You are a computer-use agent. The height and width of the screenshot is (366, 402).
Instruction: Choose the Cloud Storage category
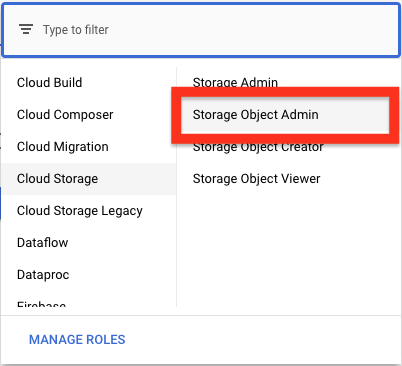coord(89,179)
